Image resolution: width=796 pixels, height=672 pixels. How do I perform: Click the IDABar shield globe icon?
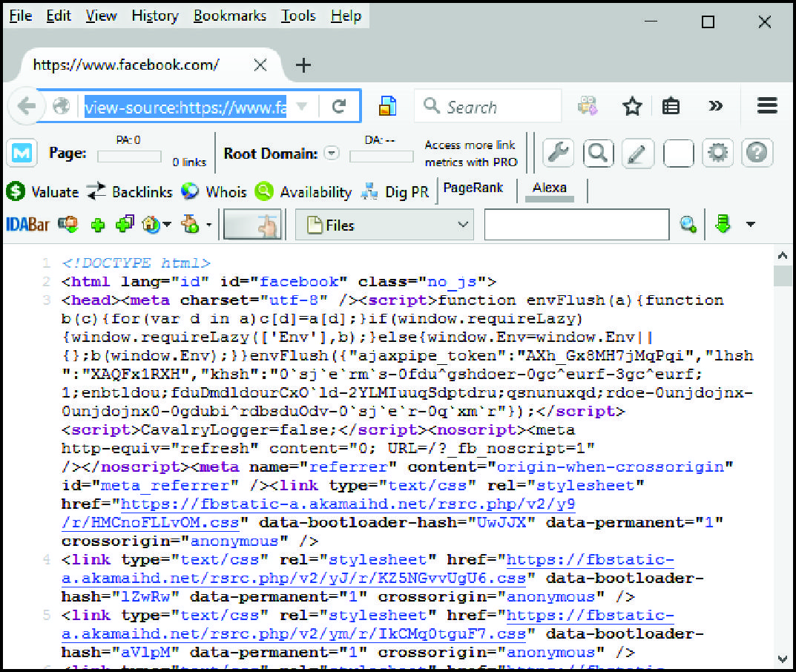[68, 224]
